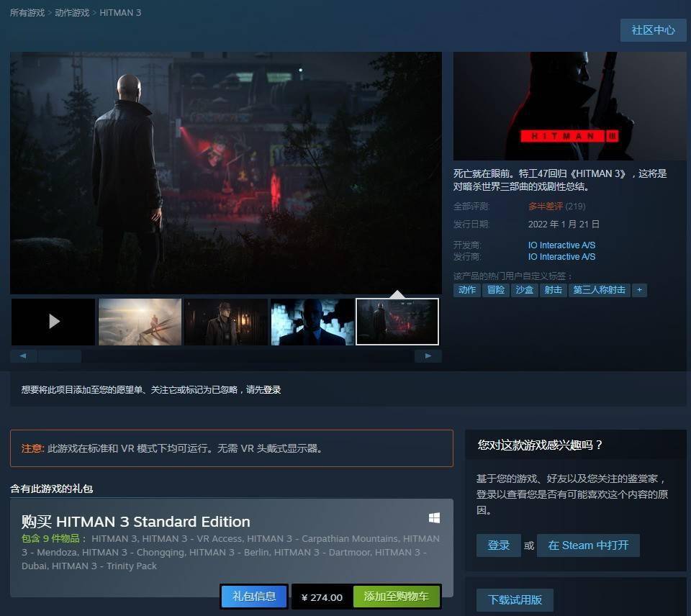Play the HITMAN 3 trailer video

pyautogui.click(x=53, y=321)
